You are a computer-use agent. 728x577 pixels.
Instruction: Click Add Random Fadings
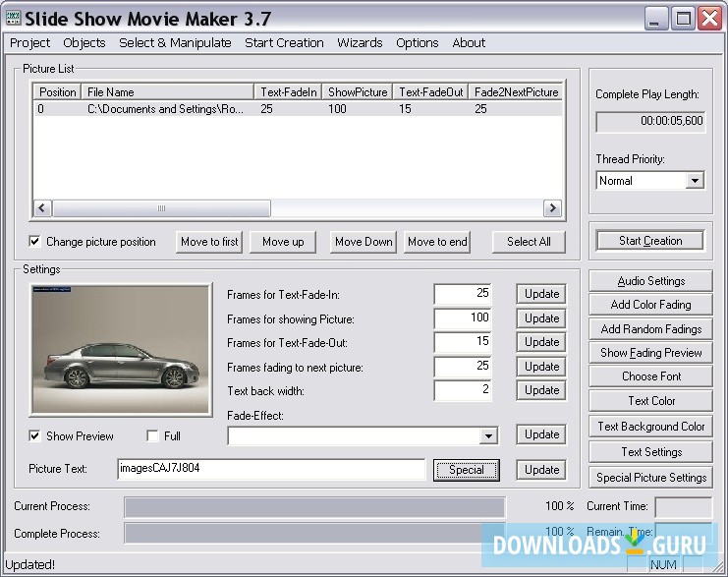click(x=651, y=329)
